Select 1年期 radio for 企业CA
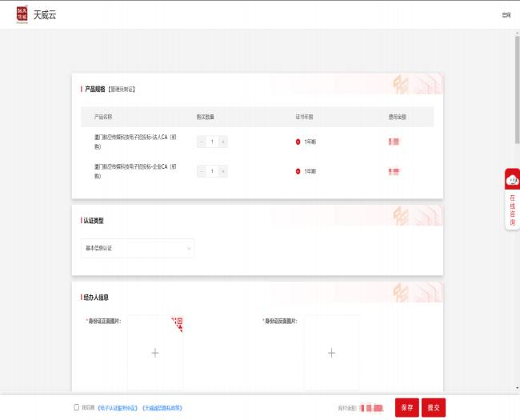520x420 pixels. (x=298, y=171)
